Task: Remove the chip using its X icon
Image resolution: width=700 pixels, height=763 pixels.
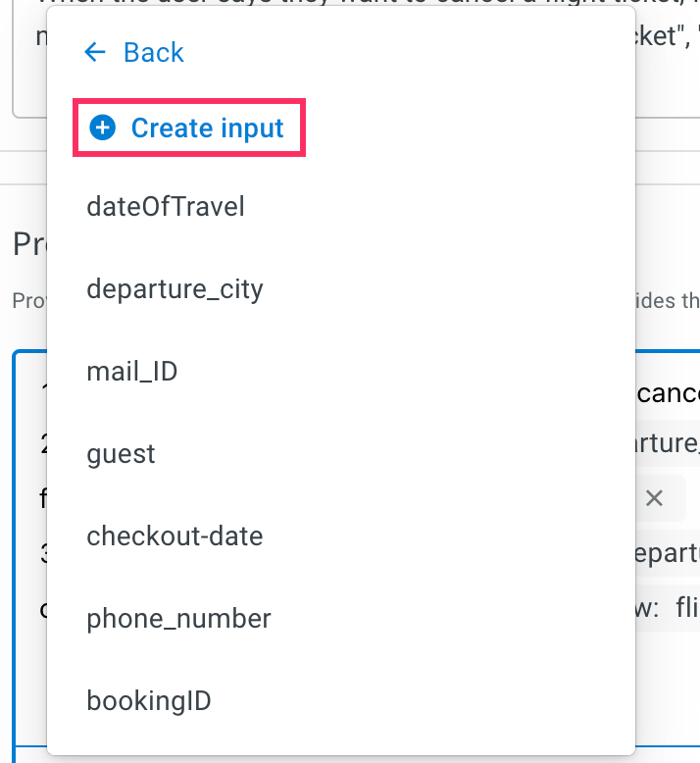Action: coord(654,498)
